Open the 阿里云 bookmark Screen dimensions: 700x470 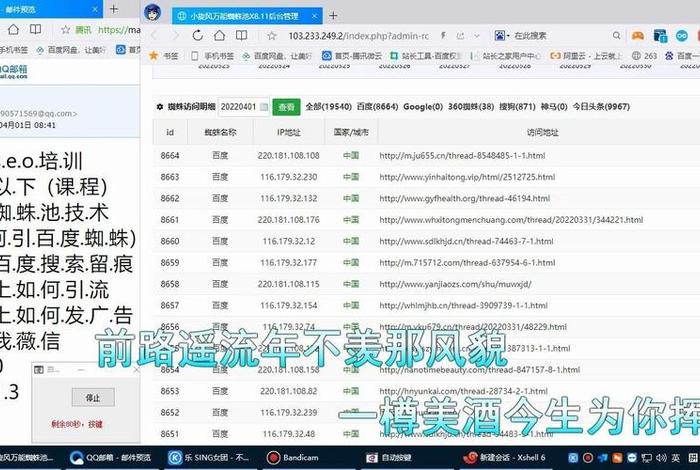click(586, 56)
